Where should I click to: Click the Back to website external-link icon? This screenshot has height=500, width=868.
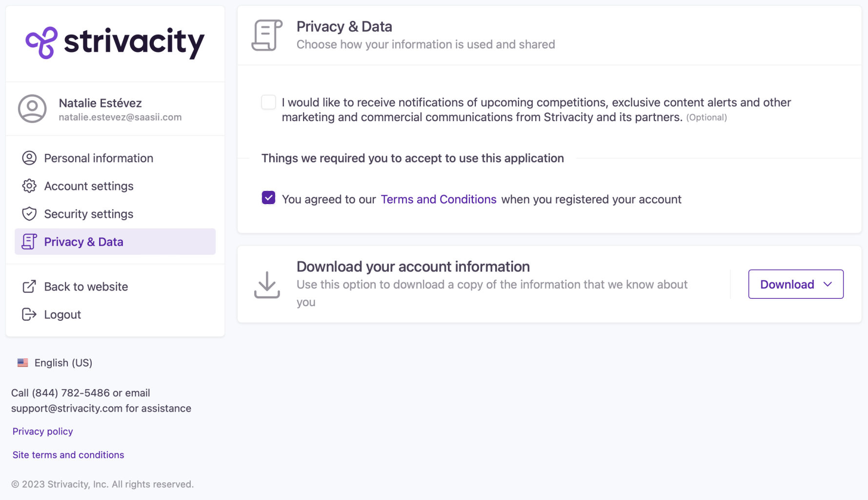(29, 287)
